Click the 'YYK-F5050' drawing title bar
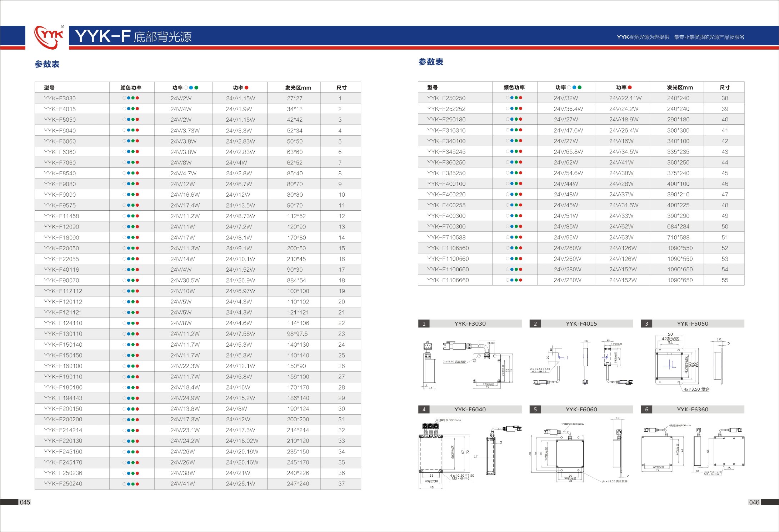779x532 pixels. [x=693, y=323]
